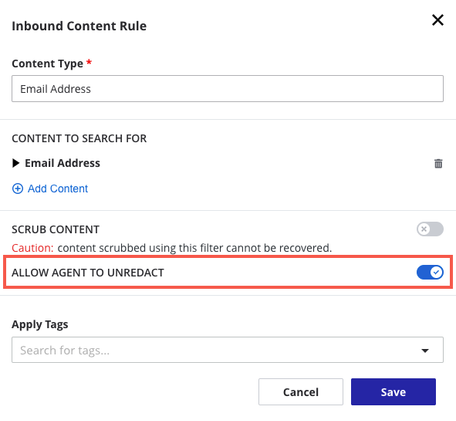Close the Inbound Content Rule dialog
The height and width of the screenshot is (421, 456).
point(438,20)
